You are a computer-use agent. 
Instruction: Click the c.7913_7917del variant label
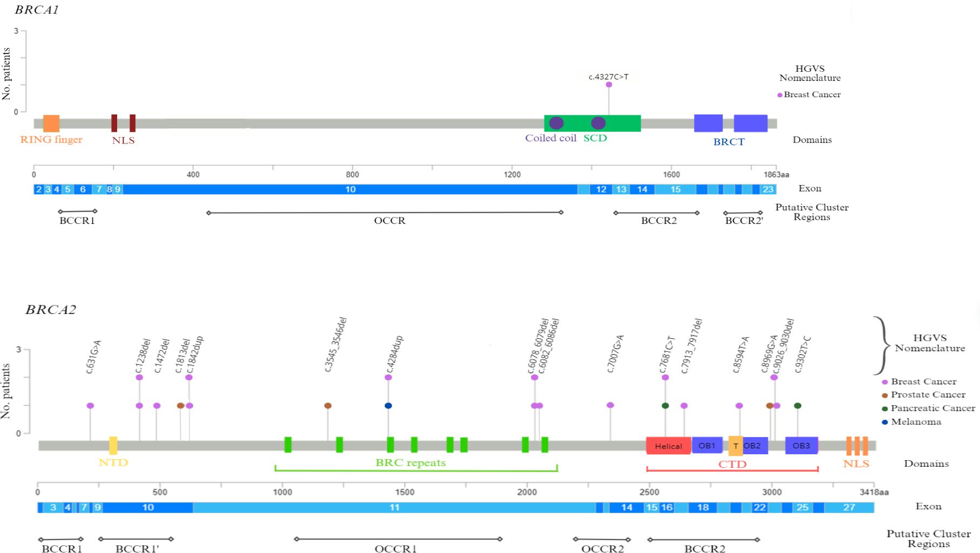[691, 346]
